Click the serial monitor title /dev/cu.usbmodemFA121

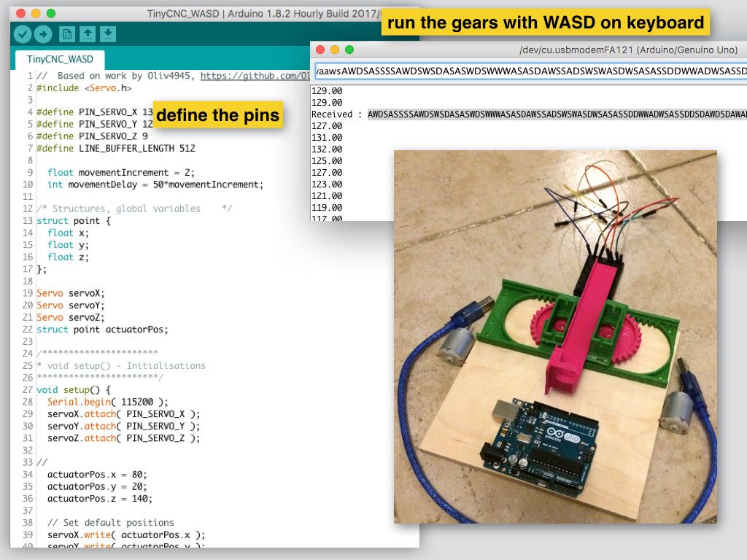click(628, 50)
